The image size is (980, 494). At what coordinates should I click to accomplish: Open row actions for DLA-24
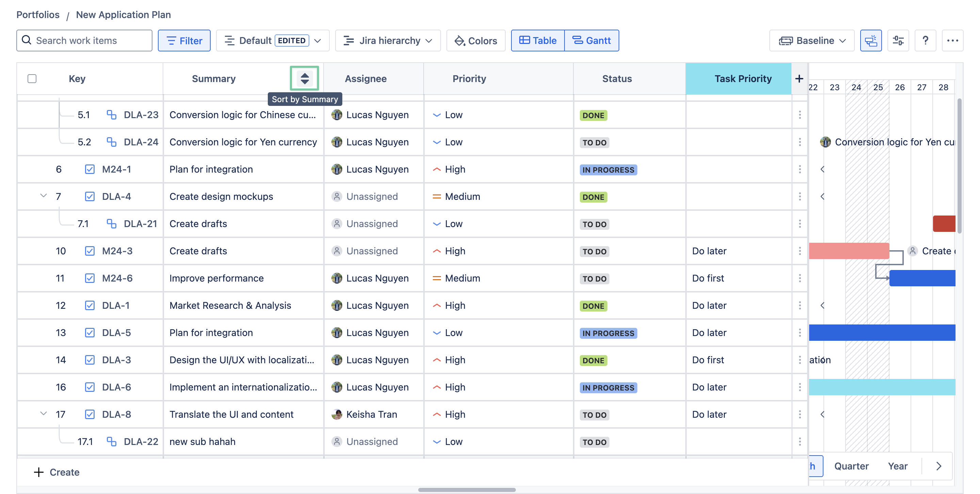(800, 142)
